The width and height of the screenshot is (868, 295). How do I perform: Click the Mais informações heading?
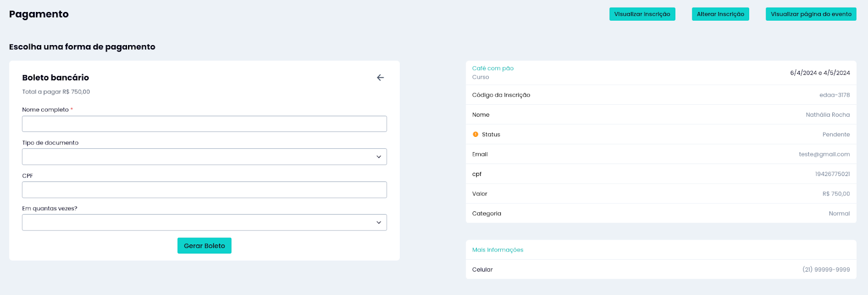pos(497,250)
